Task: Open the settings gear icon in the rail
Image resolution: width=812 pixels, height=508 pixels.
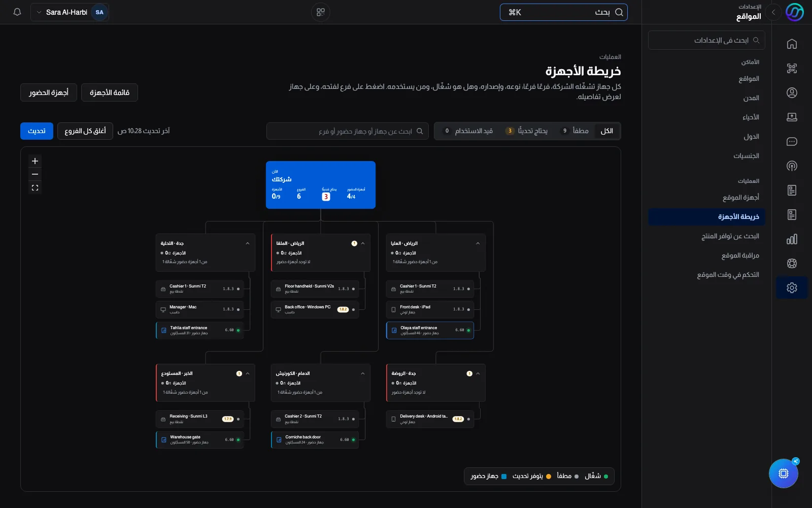Action: [792, 288]
